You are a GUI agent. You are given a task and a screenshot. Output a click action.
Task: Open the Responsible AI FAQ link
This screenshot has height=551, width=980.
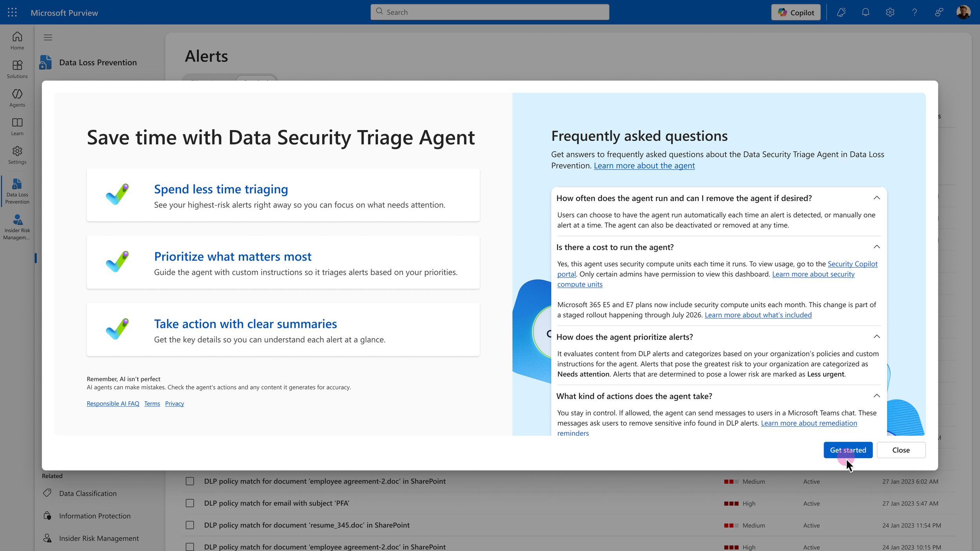(x=113, y=404)
